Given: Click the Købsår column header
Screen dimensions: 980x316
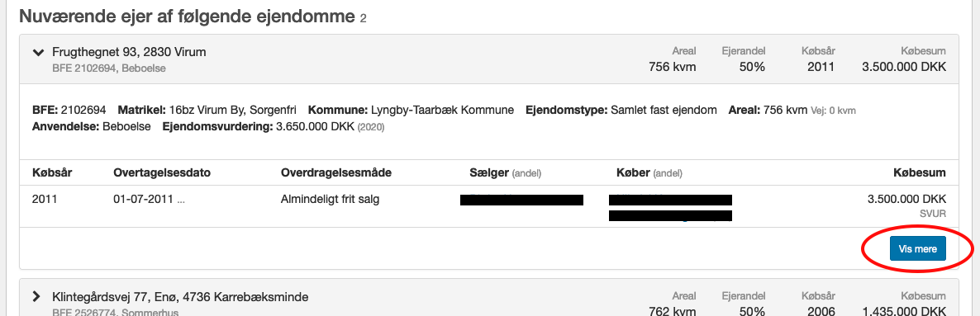Looking at the screenshot, I should (x=52, y=172).
